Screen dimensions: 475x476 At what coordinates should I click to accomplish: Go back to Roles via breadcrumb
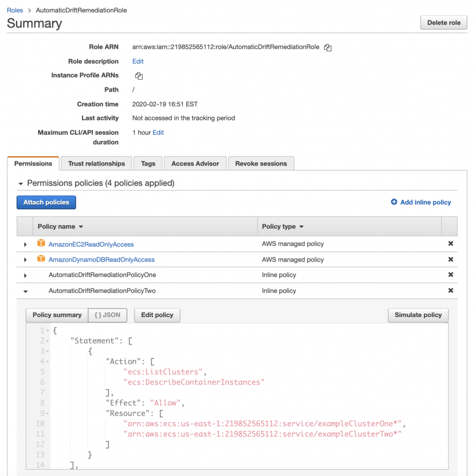(15, 10)
